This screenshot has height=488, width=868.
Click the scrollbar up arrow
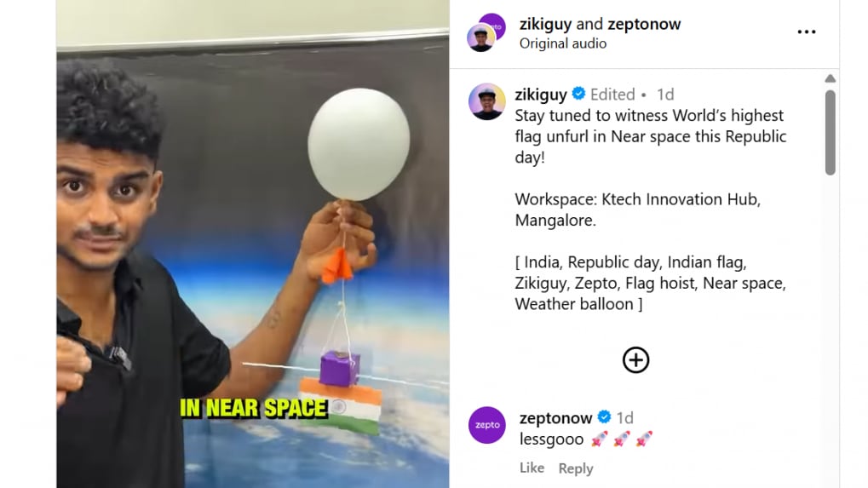[830, 78]
